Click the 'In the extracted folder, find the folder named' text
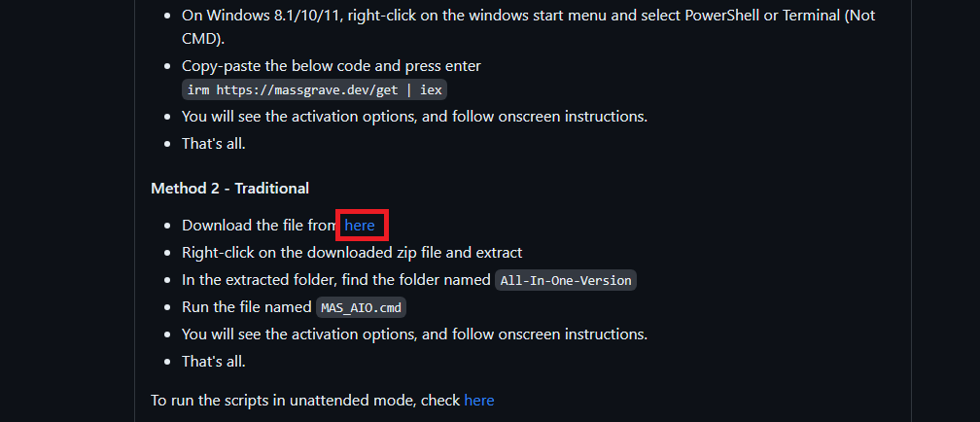 pyautogui.click(x=336, y=280)
